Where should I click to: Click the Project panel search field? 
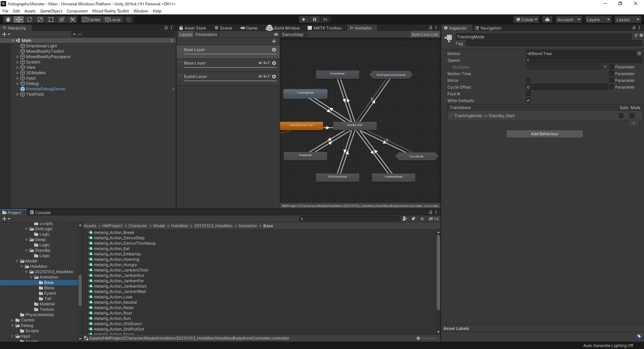[x=349, y=219]
